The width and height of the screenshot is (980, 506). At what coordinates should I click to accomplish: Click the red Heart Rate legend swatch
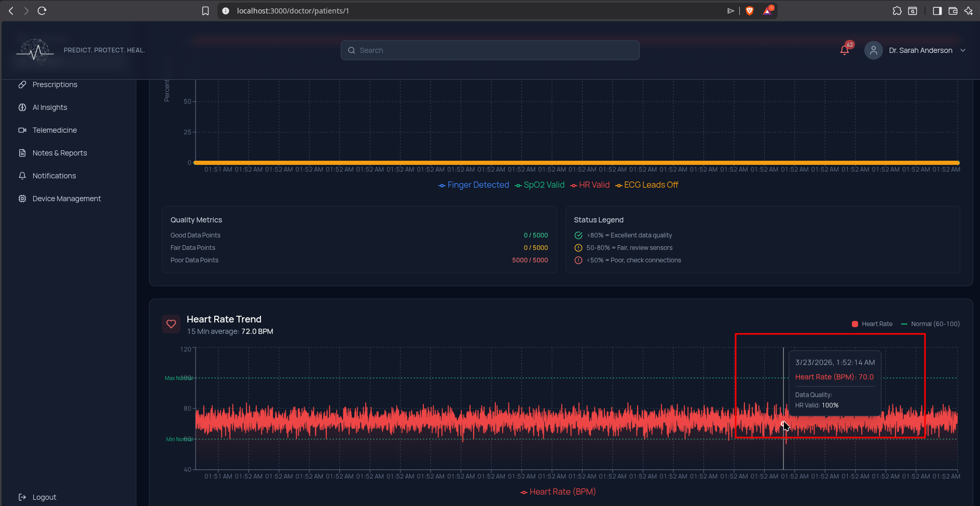tap(854, 324)
